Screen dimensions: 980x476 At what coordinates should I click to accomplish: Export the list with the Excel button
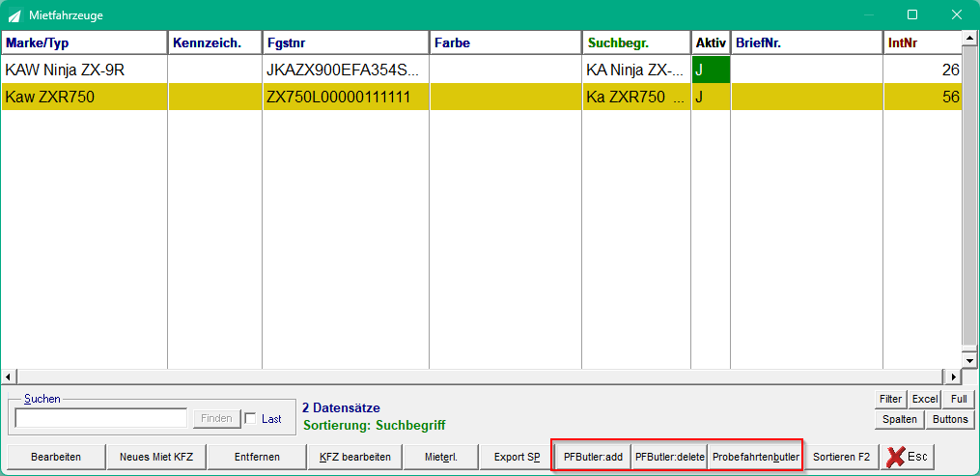tap(925, 399)
